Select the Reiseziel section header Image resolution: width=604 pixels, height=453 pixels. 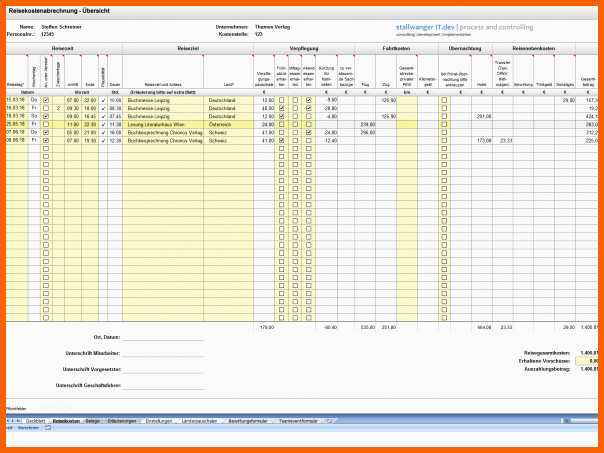tap(188, 49)
